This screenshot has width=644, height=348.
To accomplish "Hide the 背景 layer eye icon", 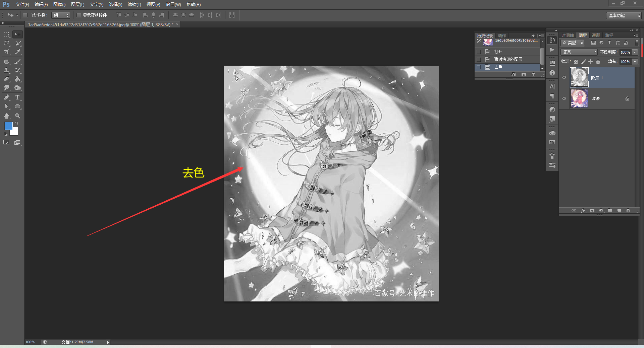I will [564, 98].
